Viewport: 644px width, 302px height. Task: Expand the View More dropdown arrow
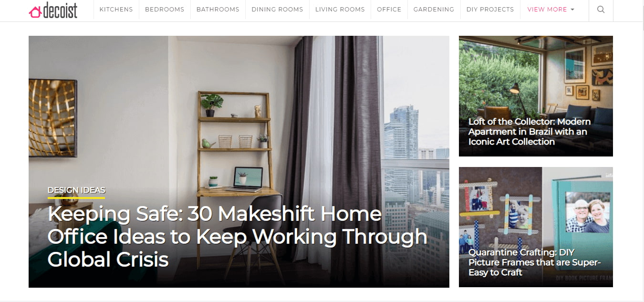coord(572,10)
